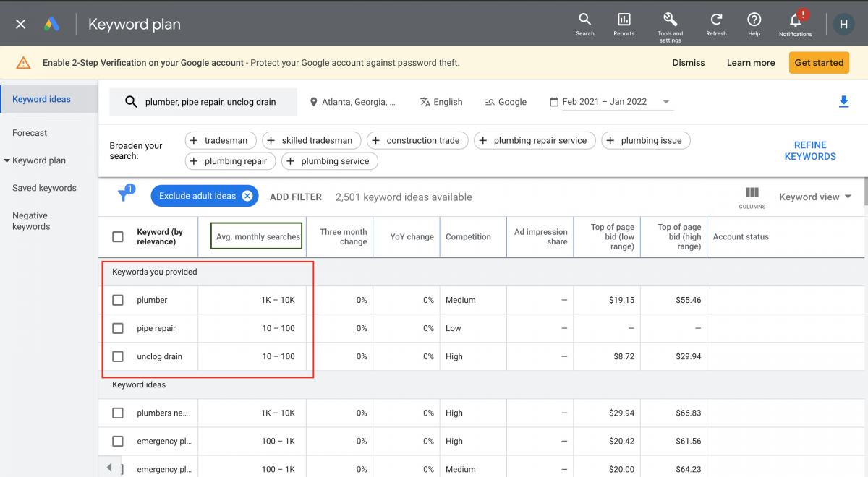Open Saved keywords in the sidebar

point(44,188)
